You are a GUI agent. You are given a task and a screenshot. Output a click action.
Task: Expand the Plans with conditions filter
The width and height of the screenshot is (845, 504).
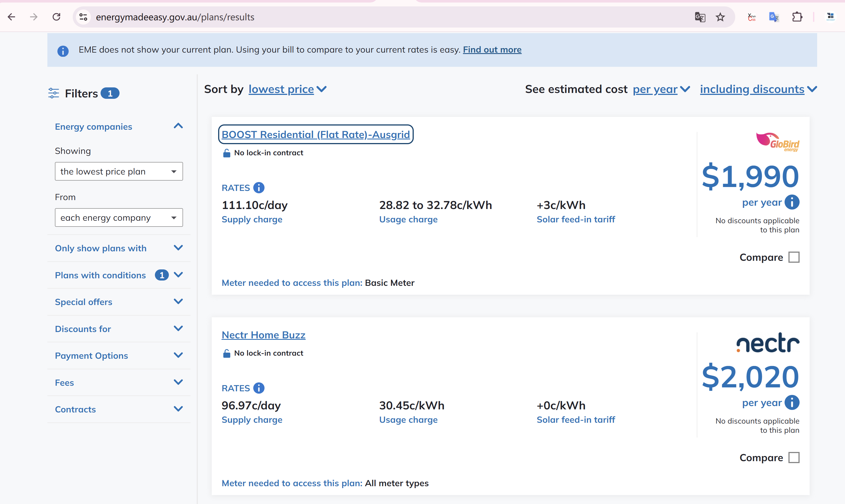(x=178, y=275)
